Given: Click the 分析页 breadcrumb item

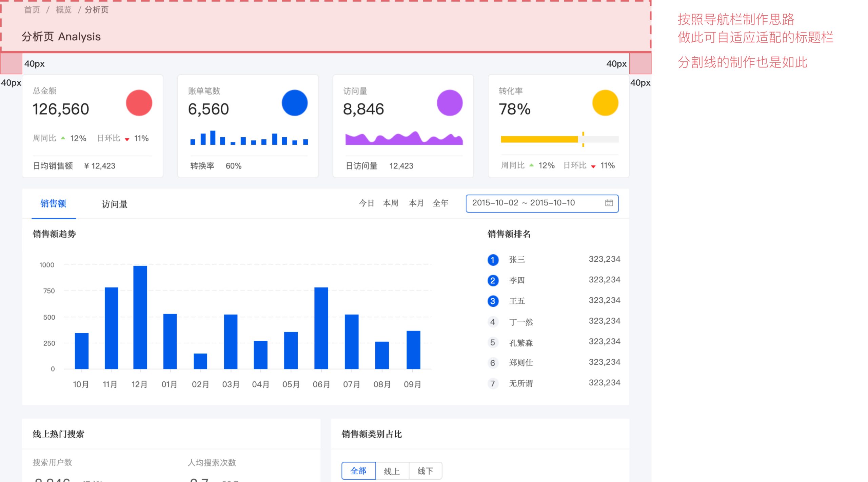Looking at the screenshot, I should (97, 10).
